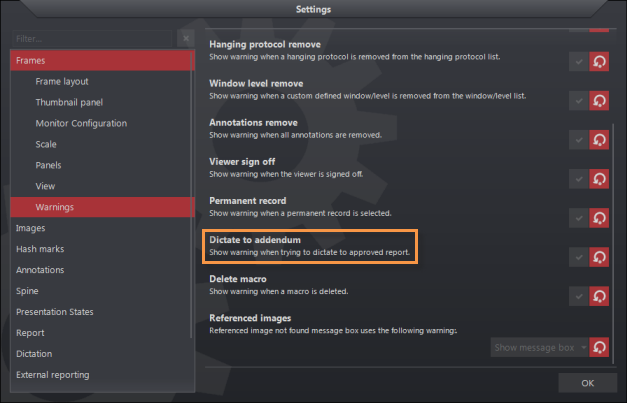The image size is (627, 403).
Task: Reset the Window level remove warning
Action: [x=600, y=101]
